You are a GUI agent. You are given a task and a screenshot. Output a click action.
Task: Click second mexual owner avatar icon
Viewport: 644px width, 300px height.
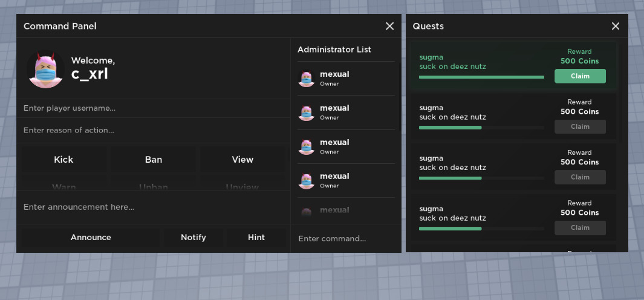tap(307, 112)
